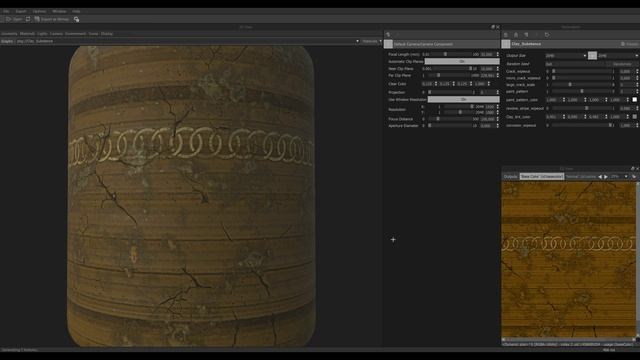Screen dimensions: 640x360
Task: Click the third icon in the Clay_Substance parameters toolbar
Action: [526, 35]
